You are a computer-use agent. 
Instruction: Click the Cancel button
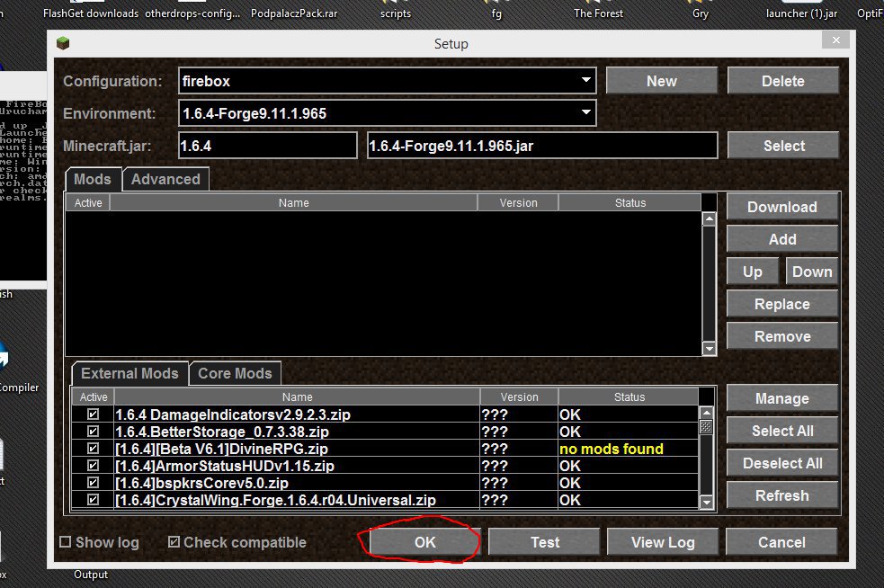coord(781,542)
